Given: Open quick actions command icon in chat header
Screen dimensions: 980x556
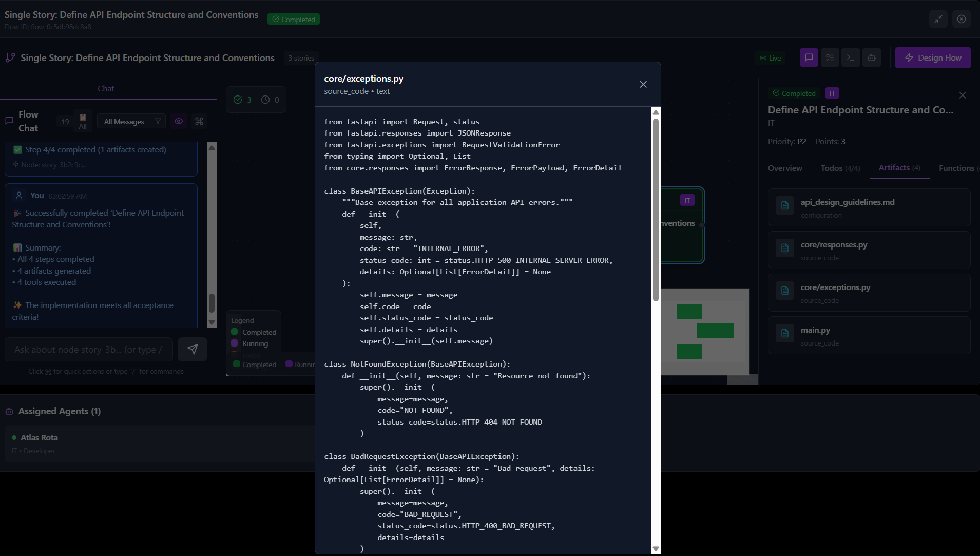Looking at the screenshot, I should point(199,121).
